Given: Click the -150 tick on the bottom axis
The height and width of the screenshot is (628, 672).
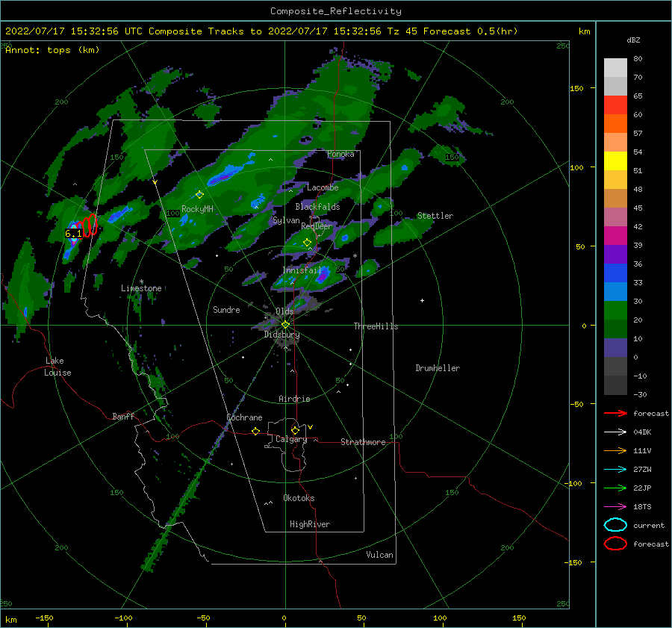Looking at the screenshot, I should coord(44,618).
